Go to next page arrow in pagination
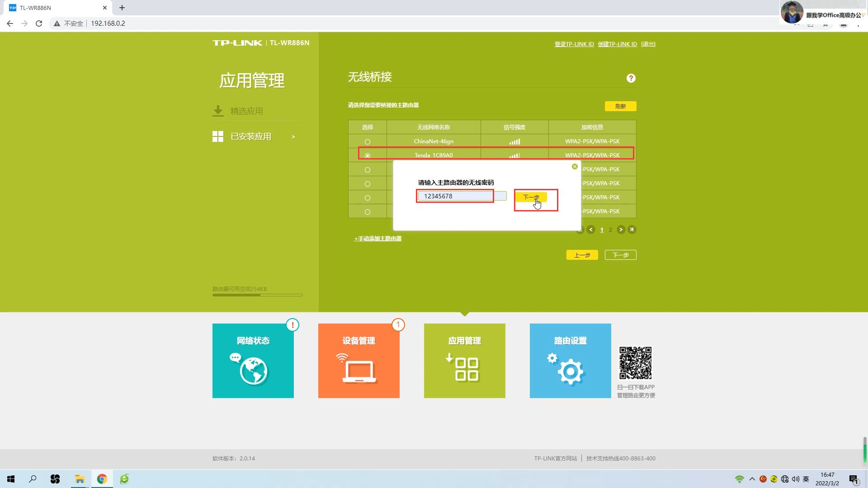The image size is (868, 488). (x=621, y=230)
